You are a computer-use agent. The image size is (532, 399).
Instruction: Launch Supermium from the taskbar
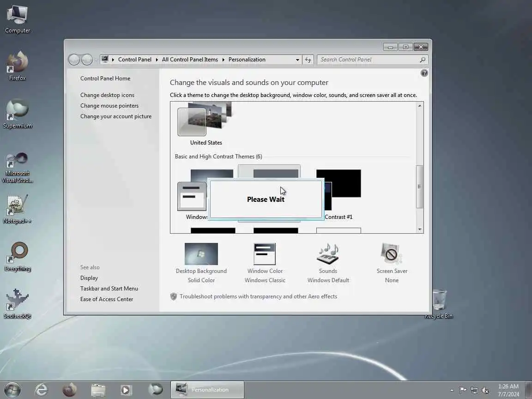click(x=155, y=389)
